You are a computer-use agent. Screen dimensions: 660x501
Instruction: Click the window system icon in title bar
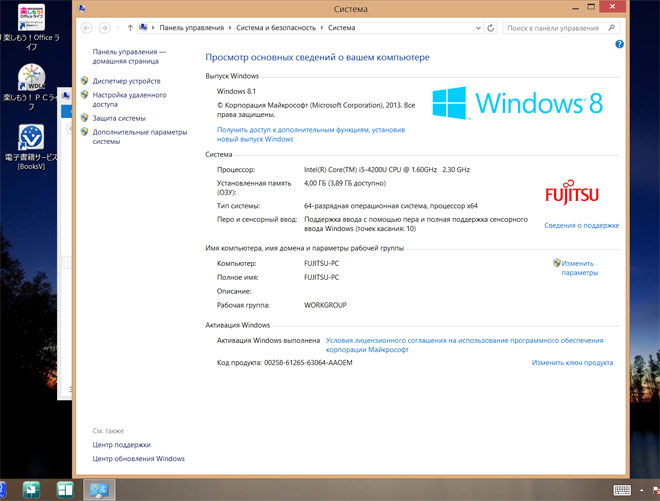[82, 8]
